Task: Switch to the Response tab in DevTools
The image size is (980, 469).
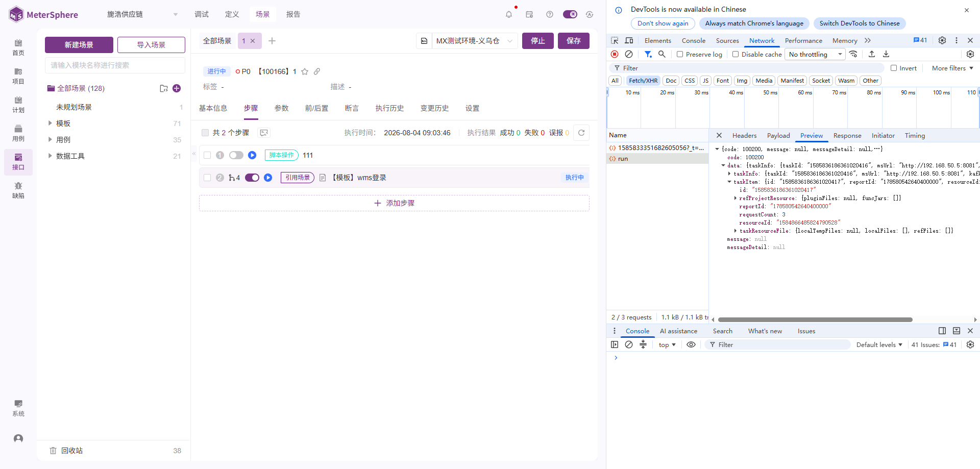Action: pyautogui.click(x=847, y=135)
